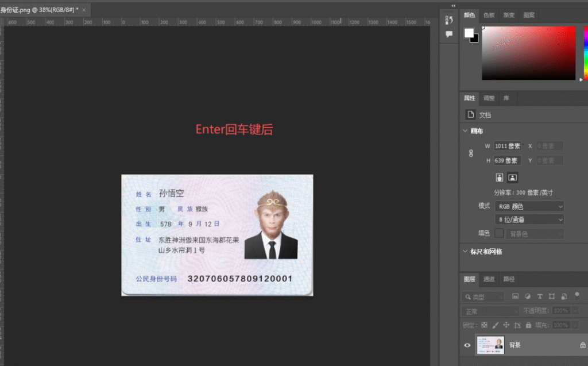Screen dimensions: 588x366
Task: Select the white foreground color swatch
Action: coord(469,33)
